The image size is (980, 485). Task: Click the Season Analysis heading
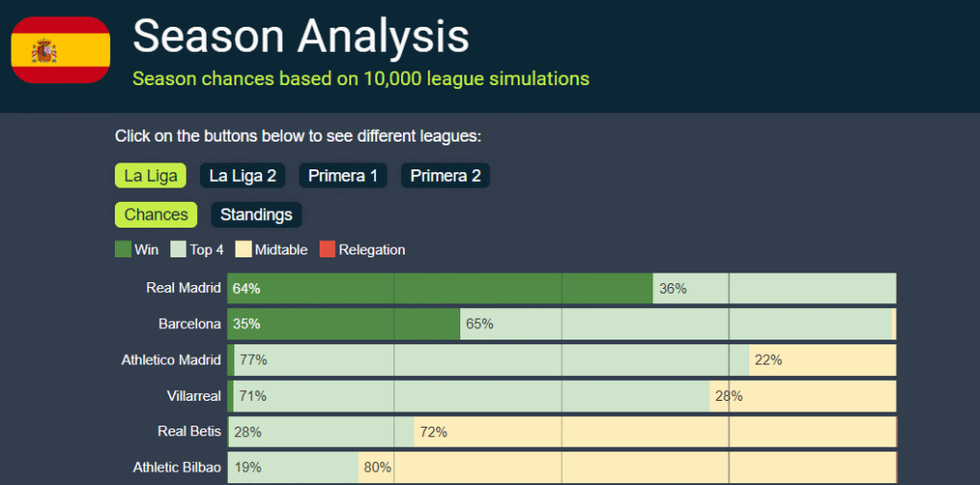[x=301, y=36]
